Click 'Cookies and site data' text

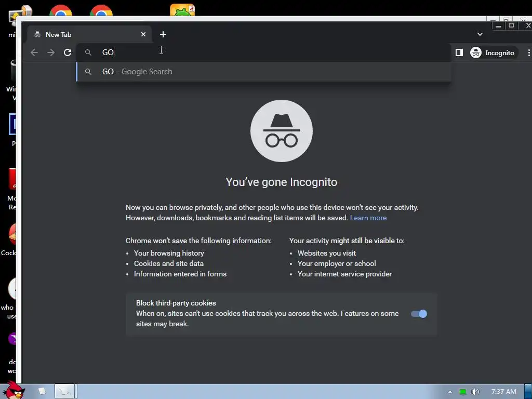pyautogui.click(x=169, y=263)
